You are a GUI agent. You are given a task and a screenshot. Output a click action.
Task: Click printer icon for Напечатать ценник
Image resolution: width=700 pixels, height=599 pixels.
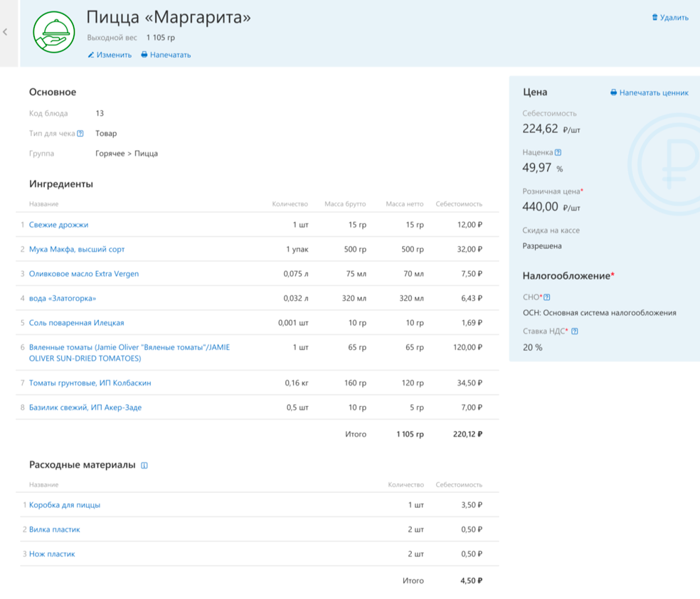pos(614,92)
